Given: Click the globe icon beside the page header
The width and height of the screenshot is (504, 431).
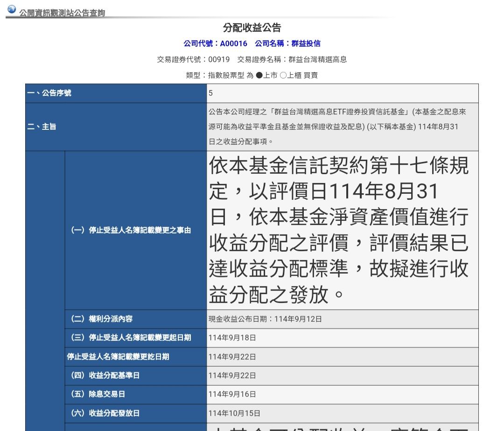Looking at the screenshot, I should (12, 9).
